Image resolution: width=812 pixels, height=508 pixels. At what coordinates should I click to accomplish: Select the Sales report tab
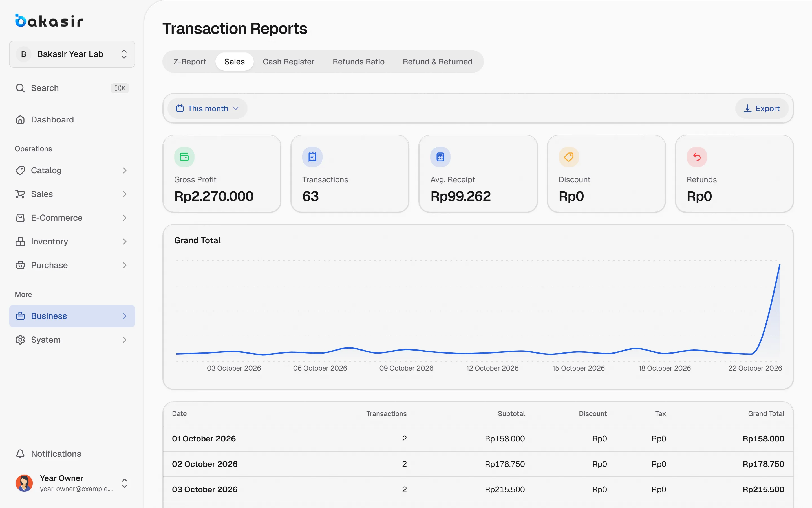(235, 62)
